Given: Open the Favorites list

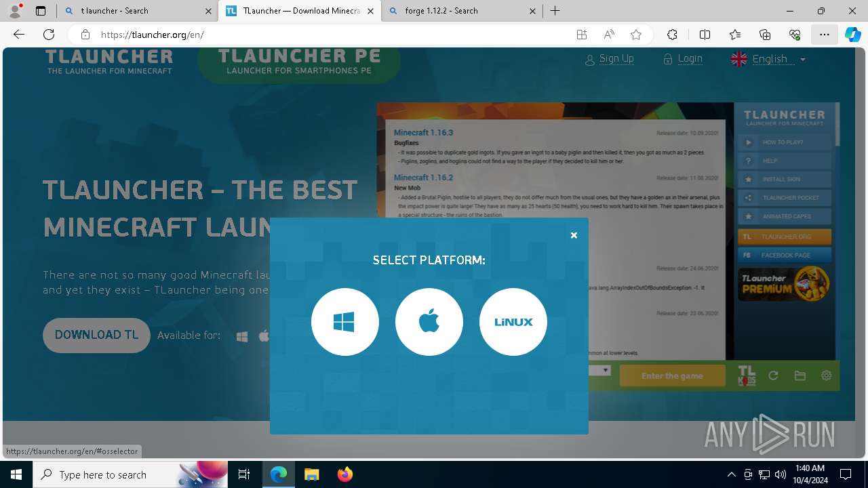Looking at the screenshot, I should [x=735, y=35].
